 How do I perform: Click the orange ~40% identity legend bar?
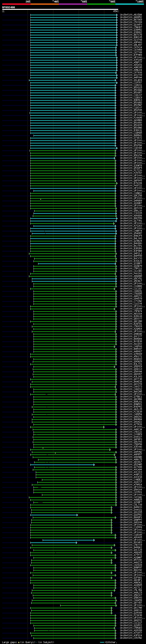pos(45,4)
